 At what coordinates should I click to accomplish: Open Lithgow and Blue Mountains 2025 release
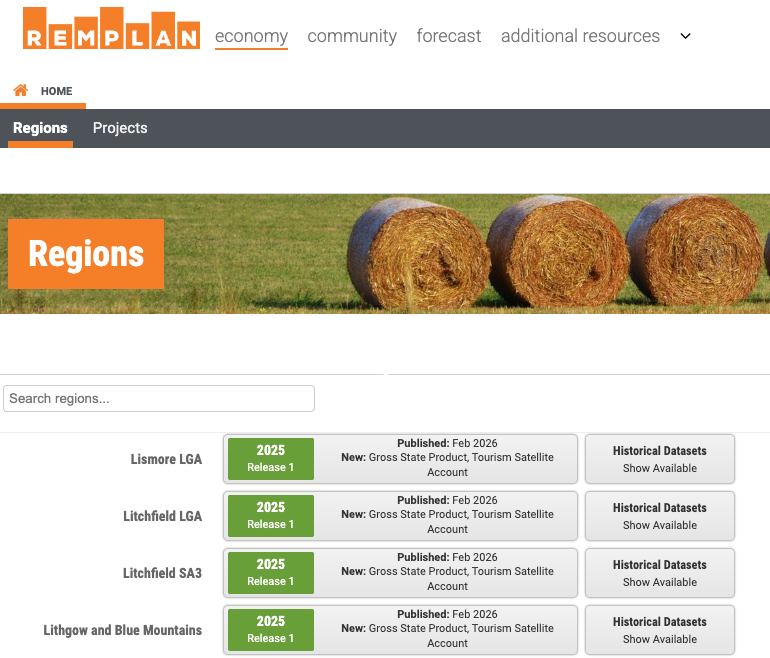coord(271,630)
